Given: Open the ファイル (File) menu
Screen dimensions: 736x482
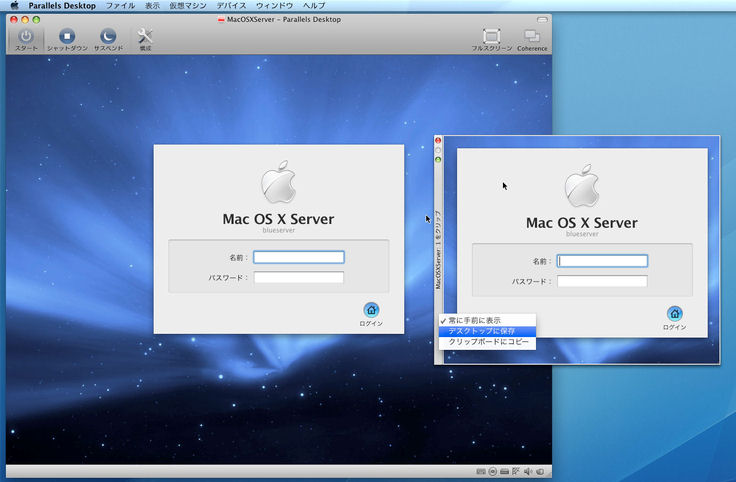Looking at the screenshot, I should click(120, 6).
